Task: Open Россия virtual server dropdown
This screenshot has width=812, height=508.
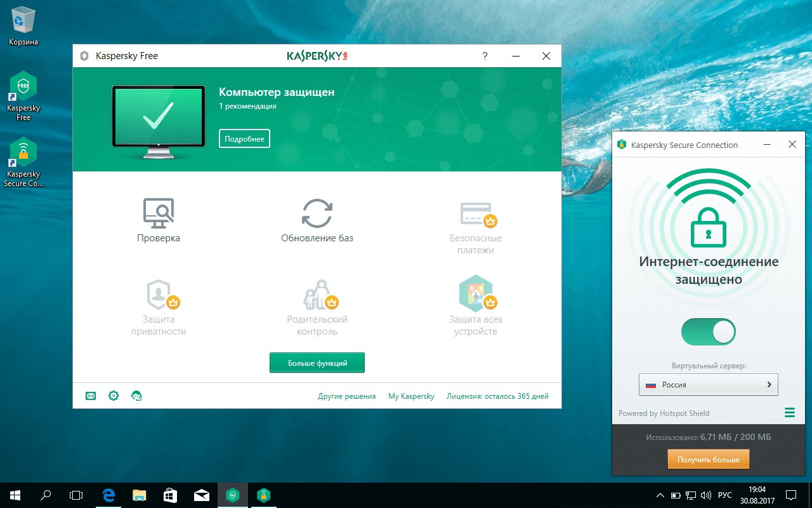Action: 709,384
